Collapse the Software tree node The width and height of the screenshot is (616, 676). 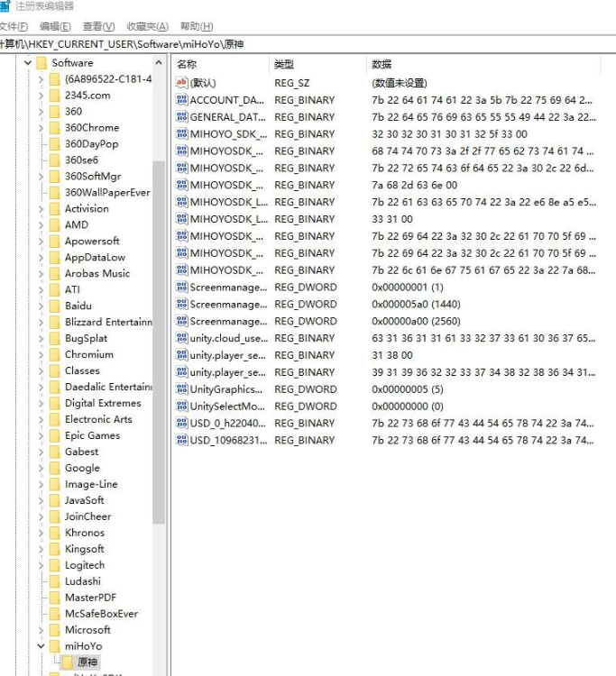(x=28, y=63)
